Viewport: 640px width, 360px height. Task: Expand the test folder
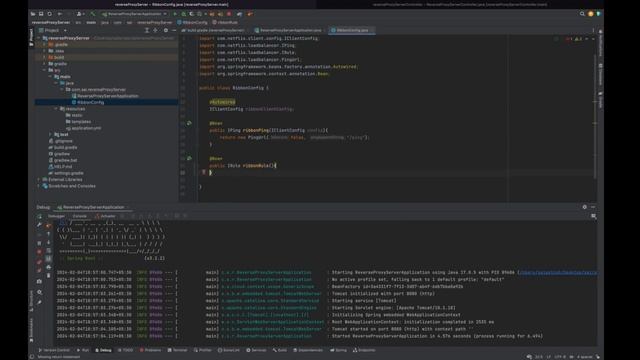tap(50, 134)
